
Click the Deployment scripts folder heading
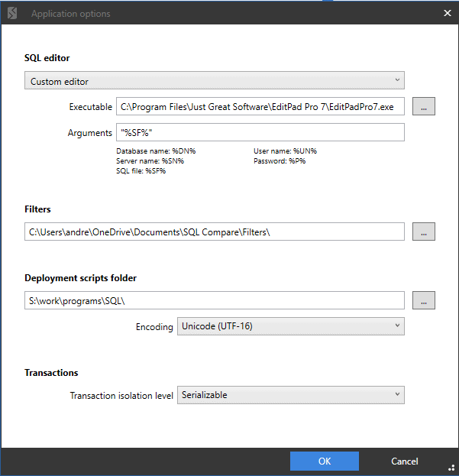80,278
